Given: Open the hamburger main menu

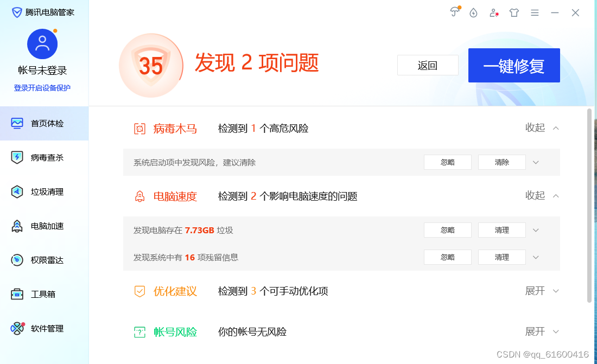Looking at the screenshot, I should pos(535,12).
